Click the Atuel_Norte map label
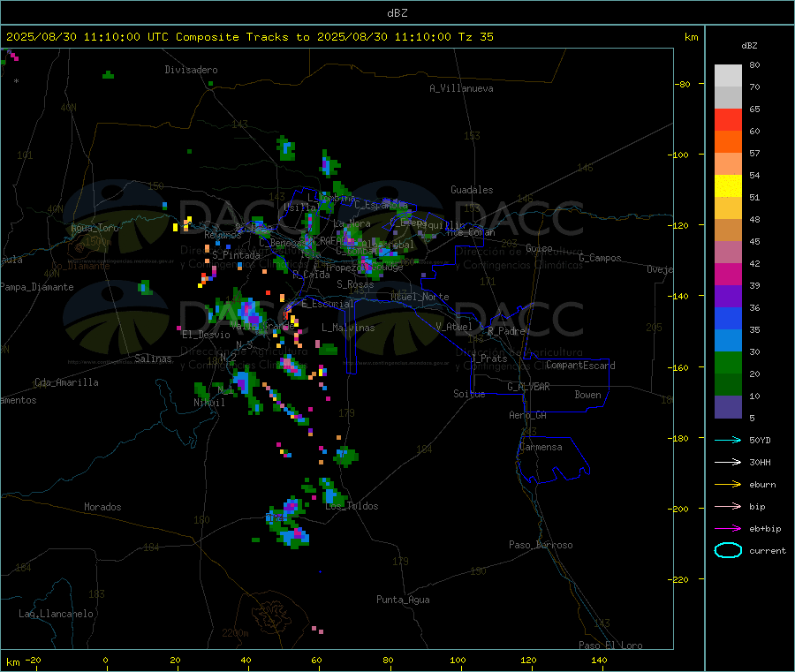 [420, 297]
